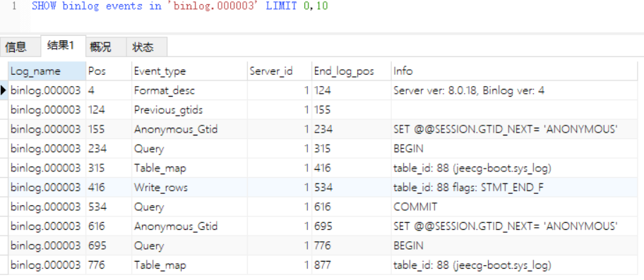Viewport: 644px width, 280px height.
Task: Click the Pos column header
Action: pos(109,71)
